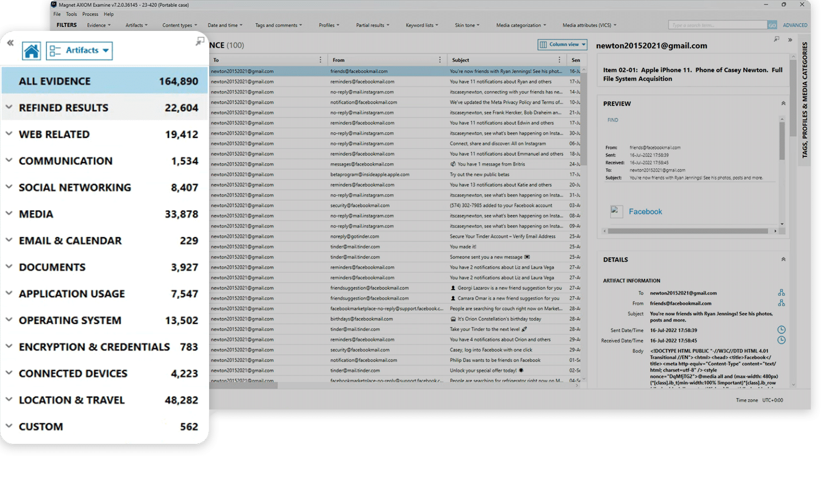This screenshot has width=824, height=504.
Task: Select row from noreply@gotinder.com
Action: (x=395, y=236)
